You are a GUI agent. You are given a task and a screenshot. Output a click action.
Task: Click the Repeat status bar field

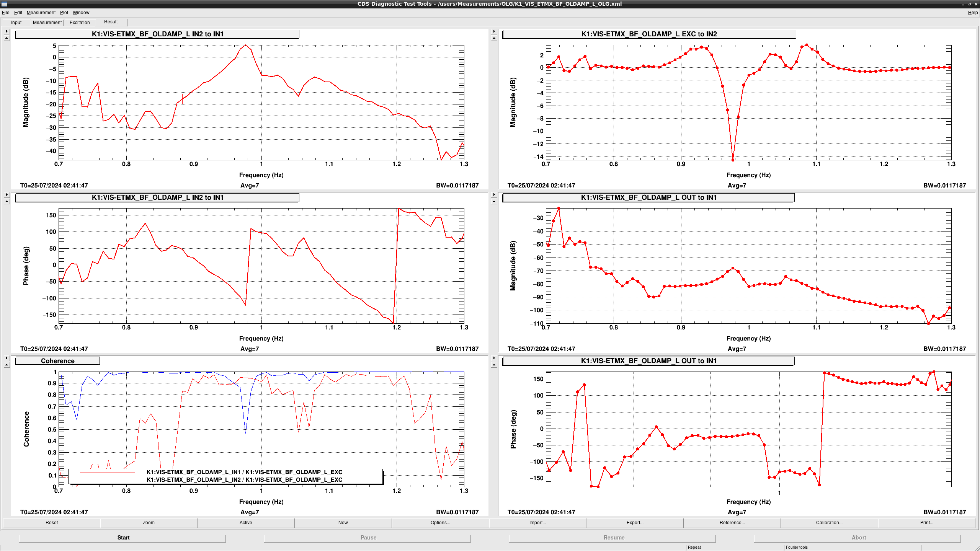pos(734,548)
